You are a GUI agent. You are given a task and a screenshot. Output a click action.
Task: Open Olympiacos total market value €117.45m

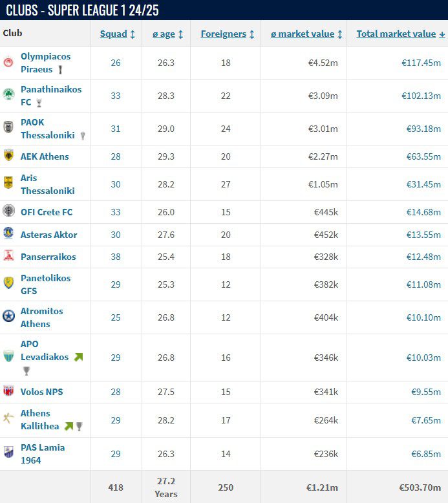(x=421, y=63)
